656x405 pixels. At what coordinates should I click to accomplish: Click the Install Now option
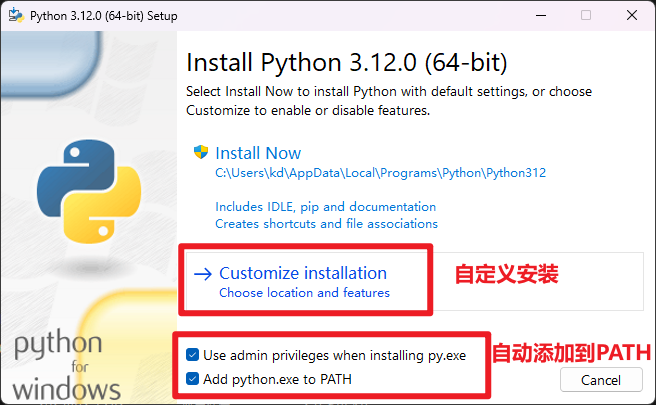[x=258, y=153]
